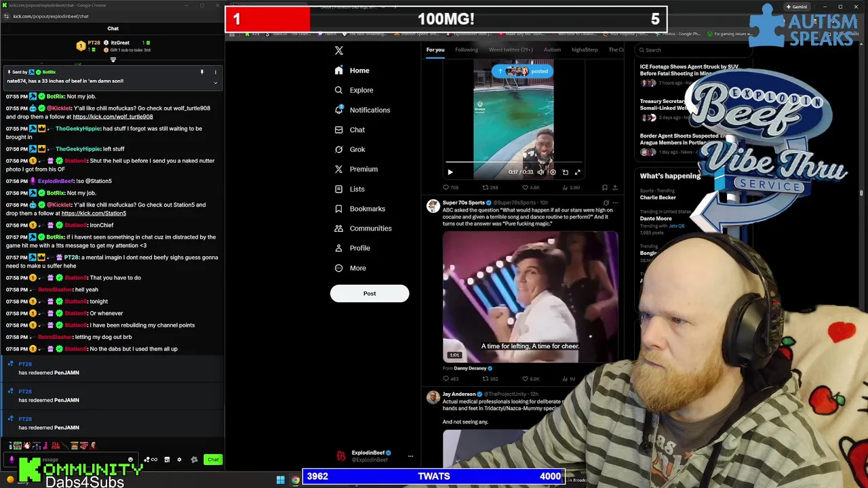This screenshot has width=868, height=488.
Task: Open pinned message options menu
Action: pyautogui.click(x=216, y=72)
